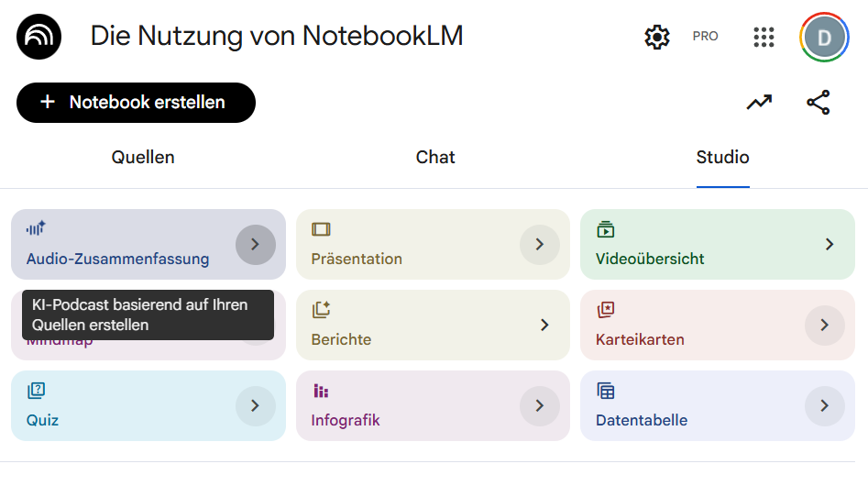Click the Audio-Zusammenfassung label
The image size is (868, 486).
[x=118, y=260]
